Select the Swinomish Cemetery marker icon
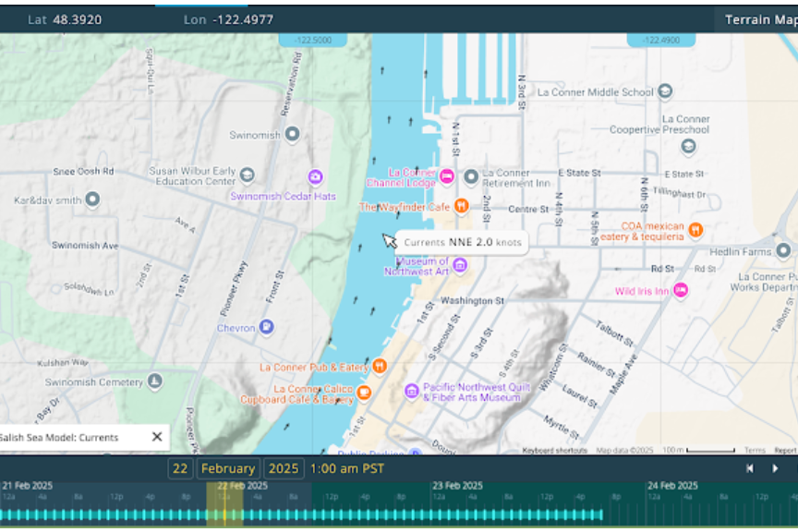The height and width of the screenshot is (532, 798). (155, 381)
